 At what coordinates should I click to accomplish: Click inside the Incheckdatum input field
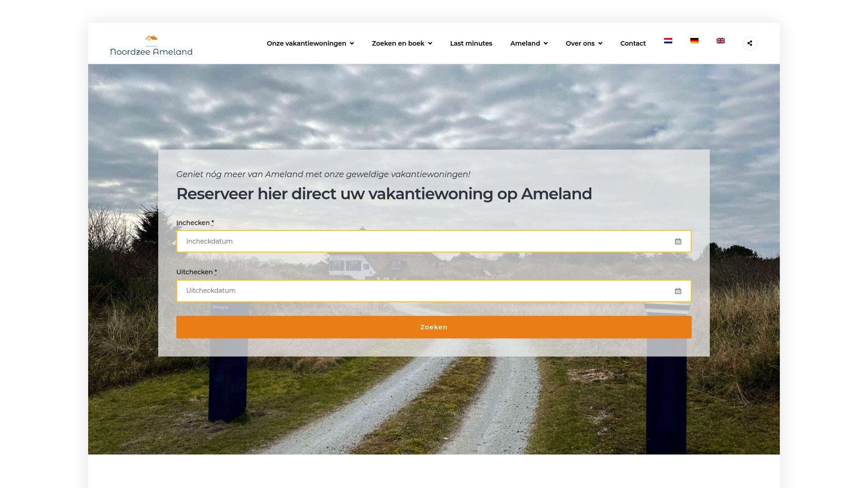click(407, 241)
